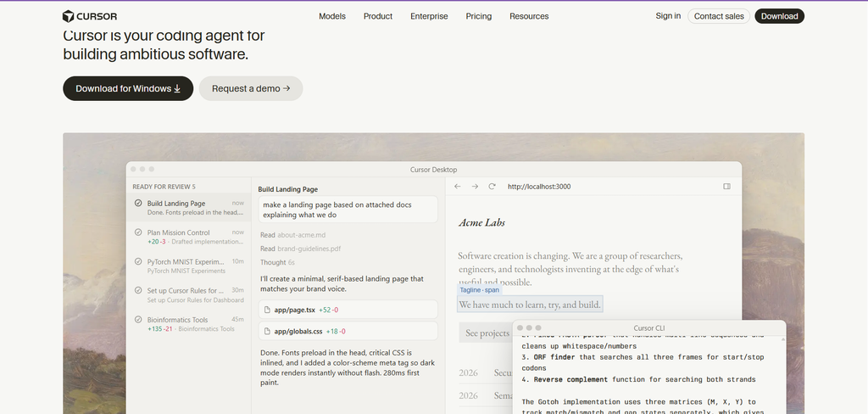Click the See projects button in preview
Screen dimensions: 868x414
tap(487, 333)
